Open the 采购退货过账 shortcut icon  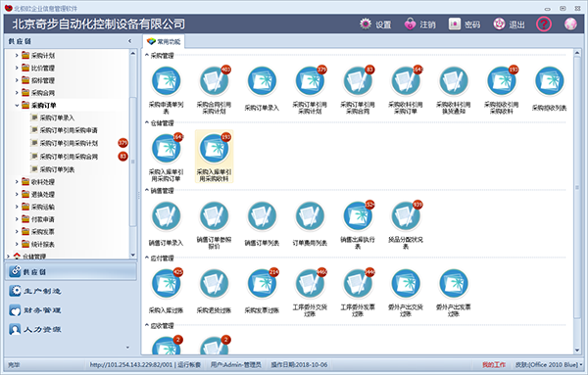214,284
